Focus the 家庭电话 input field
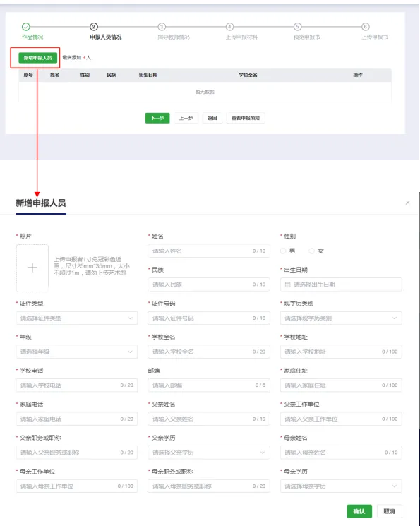The height and width of the screenshot is (526, 420). pyautogui.click(x=76, y=419)
